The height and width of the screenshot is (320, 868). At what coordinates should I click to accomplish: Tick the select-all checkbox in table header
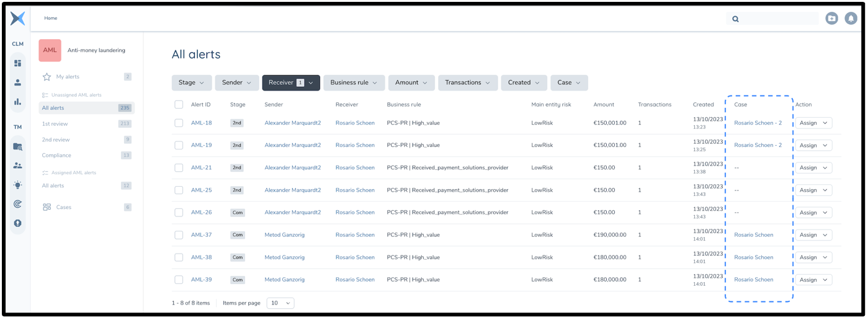click(179, 105)
